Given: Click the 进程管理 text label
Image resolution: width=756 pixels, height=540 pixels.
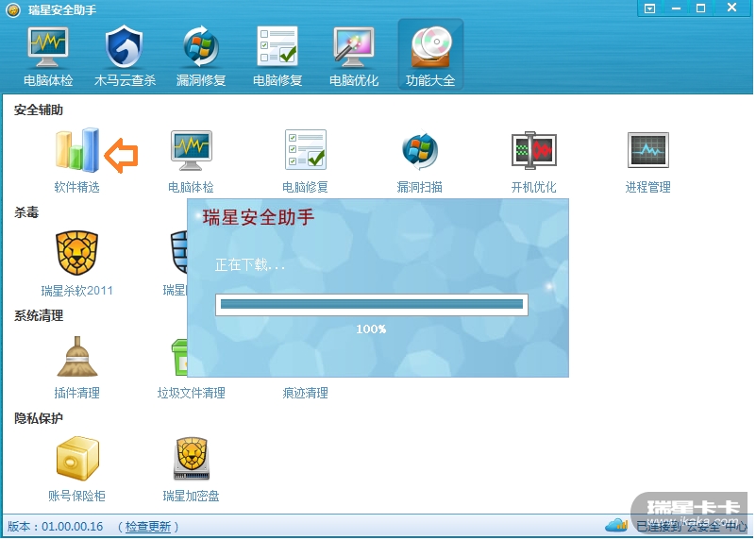Looking at the screenshot, I should click(x=648, y=187).
